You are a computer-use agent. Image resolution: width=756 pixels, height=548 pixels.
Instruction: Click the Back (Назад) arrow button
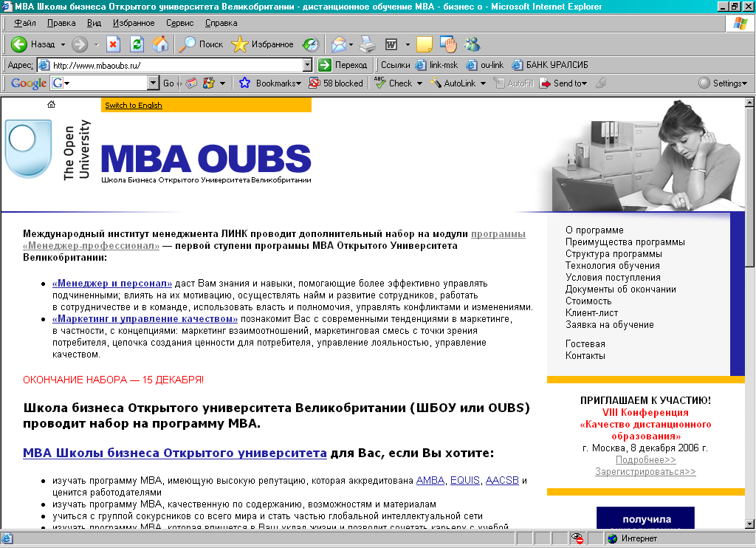32,44
